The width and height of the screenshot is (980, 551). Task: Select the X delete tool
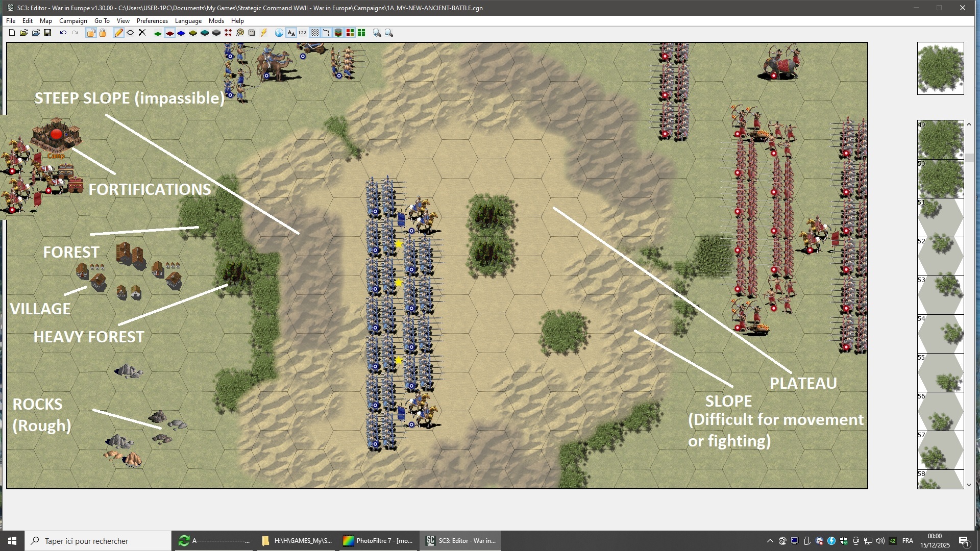[x=141, y=33]
